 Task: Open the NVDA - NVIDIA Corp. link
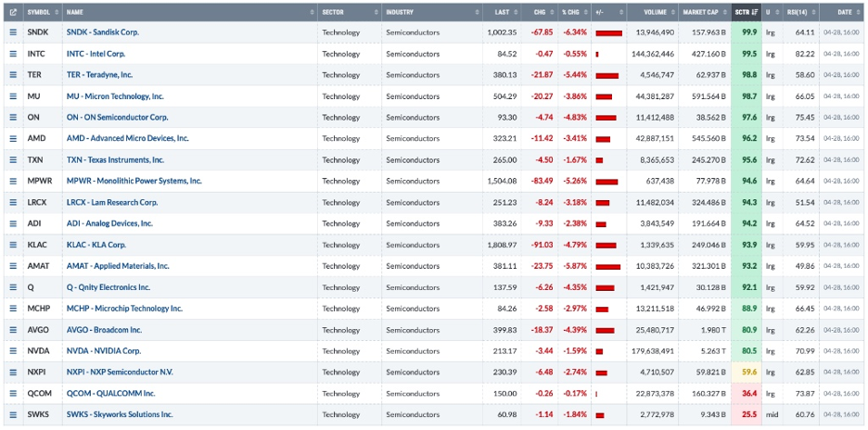coord(104,351)
